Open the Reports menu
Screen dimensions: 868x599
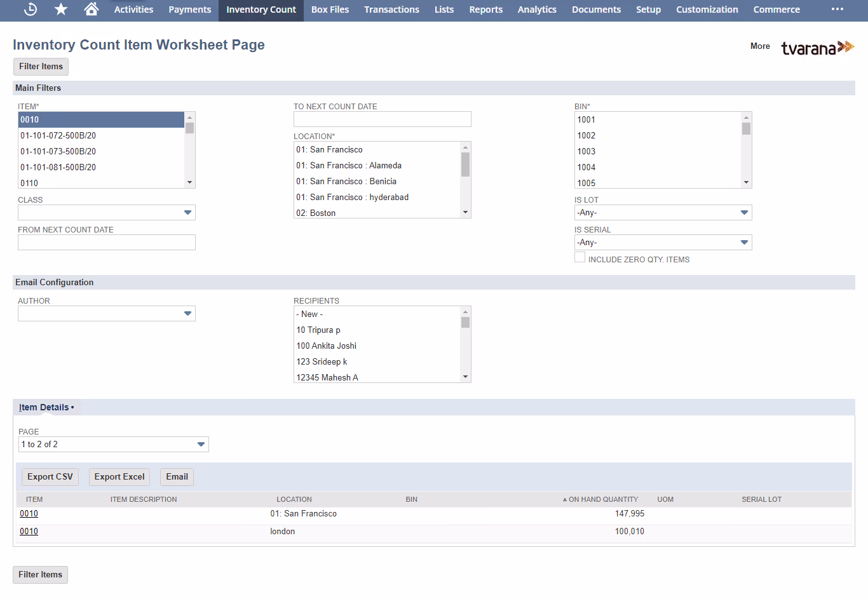tap(486, 10)
